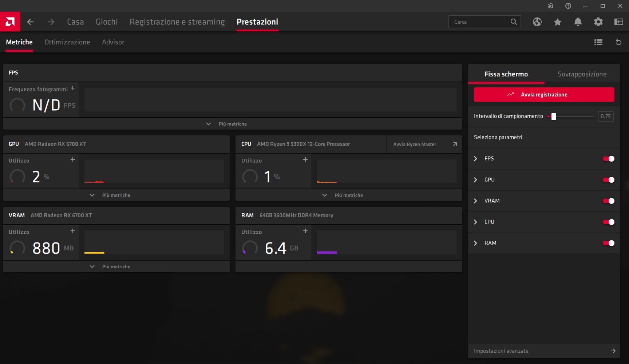629x364 pixels.
Task: Click the Intervallo di campionamento slider handle
Action: point(554,116)
